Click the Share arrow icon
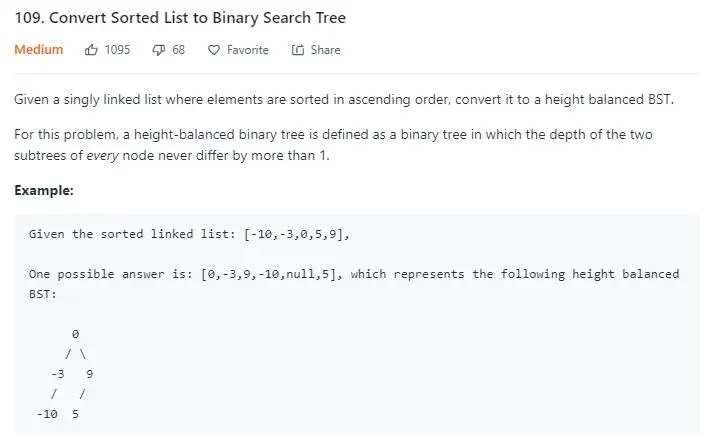 click(297, 50)
